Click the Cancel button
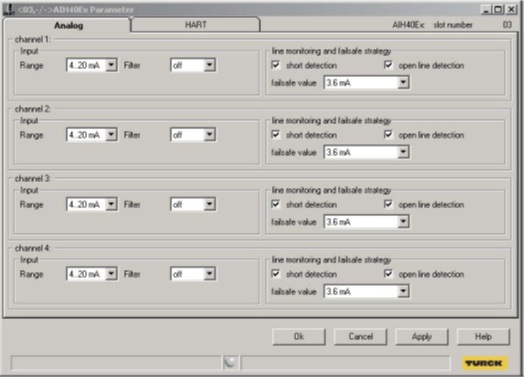524x377 pixels. tap(360, 336)
